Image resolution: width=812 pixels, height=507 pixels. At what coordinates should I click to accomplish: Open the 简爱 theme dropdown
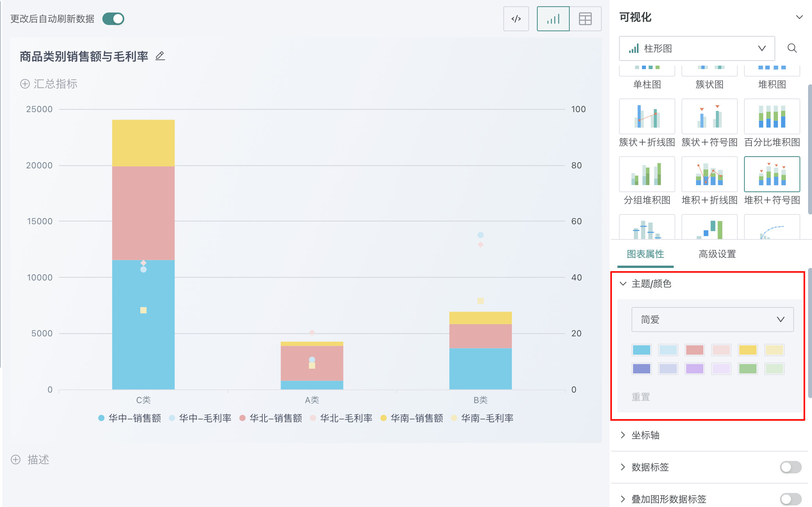tap(712, 320)
